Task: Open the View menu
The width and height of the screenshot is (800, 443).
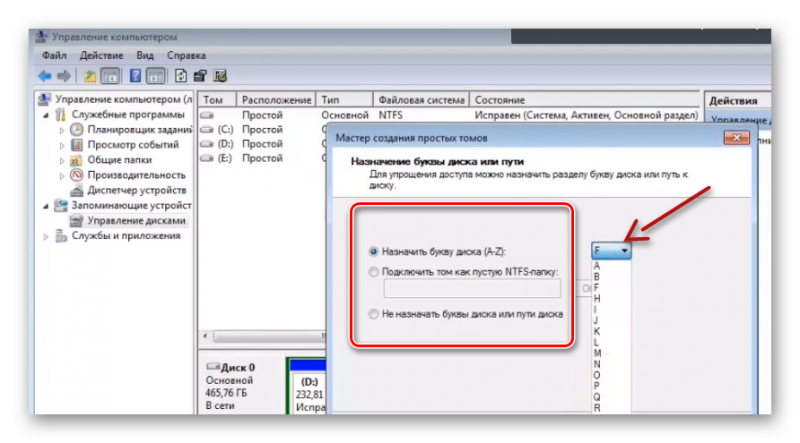Action: click(x=145, y=55)
